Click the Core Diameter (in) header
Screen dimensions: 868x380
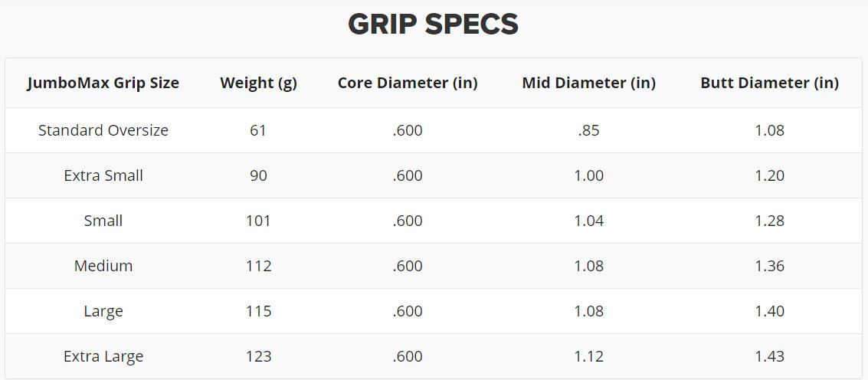tap(408, 83)
